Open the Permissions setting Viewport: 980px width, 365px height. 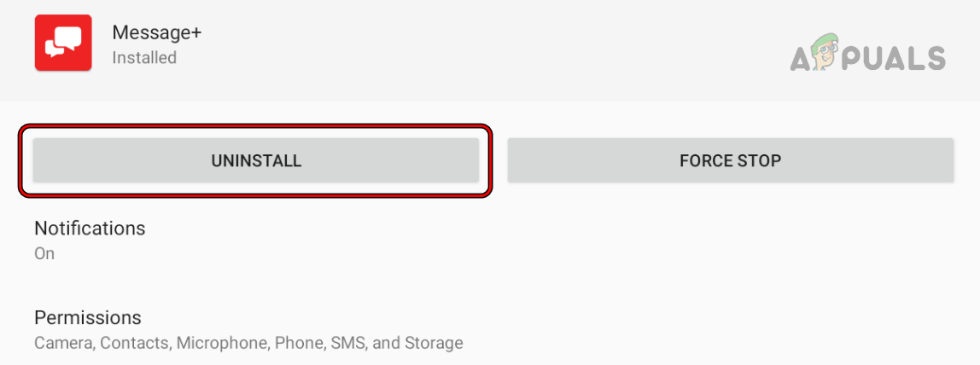(x=87, y=317)
